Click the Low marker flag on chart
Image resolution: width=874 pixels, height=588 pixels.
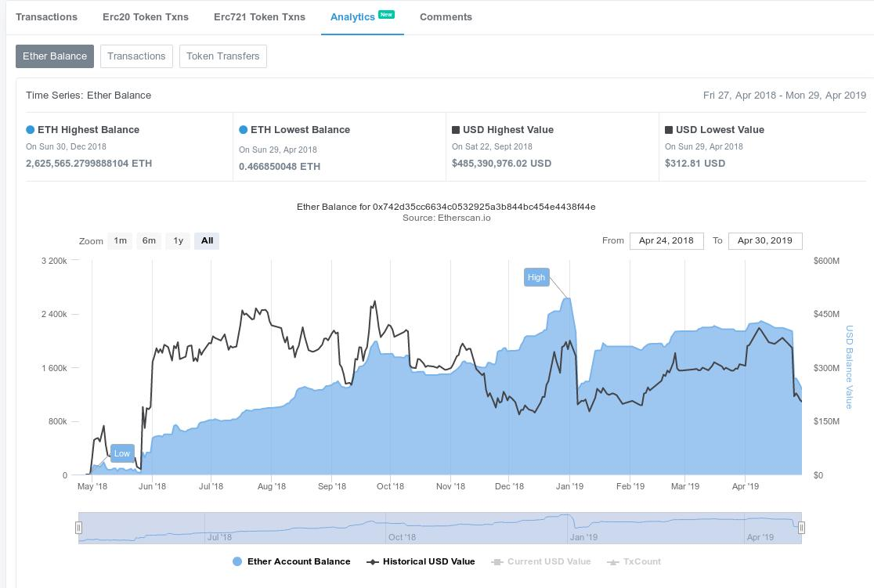(x=122, y=453)
